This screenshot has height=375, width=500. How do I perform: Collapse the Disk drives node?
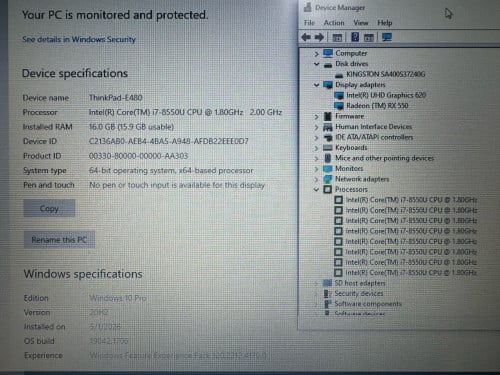pyautogui.click(x=316, y=64)
